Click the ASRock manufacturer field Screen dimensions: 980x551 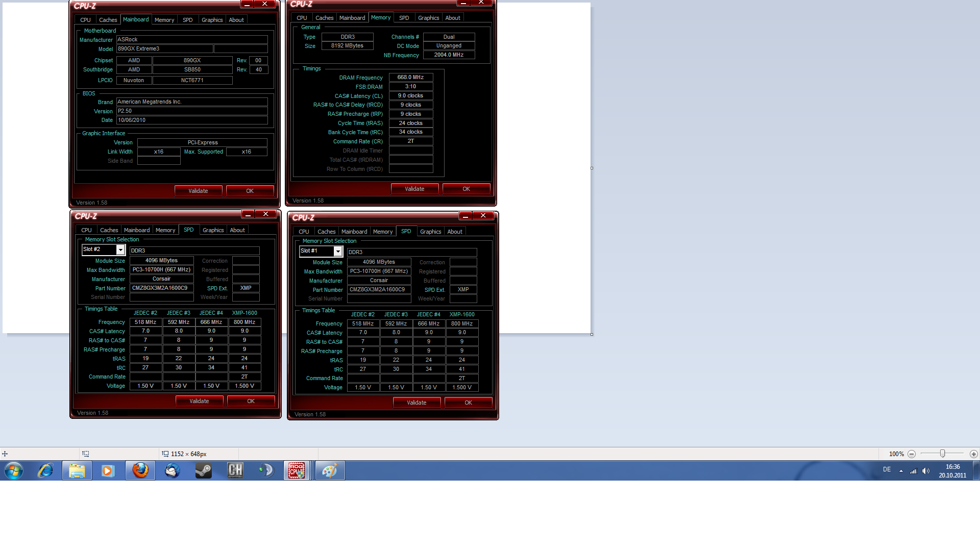pyautogui.click(x=192, y=39)
